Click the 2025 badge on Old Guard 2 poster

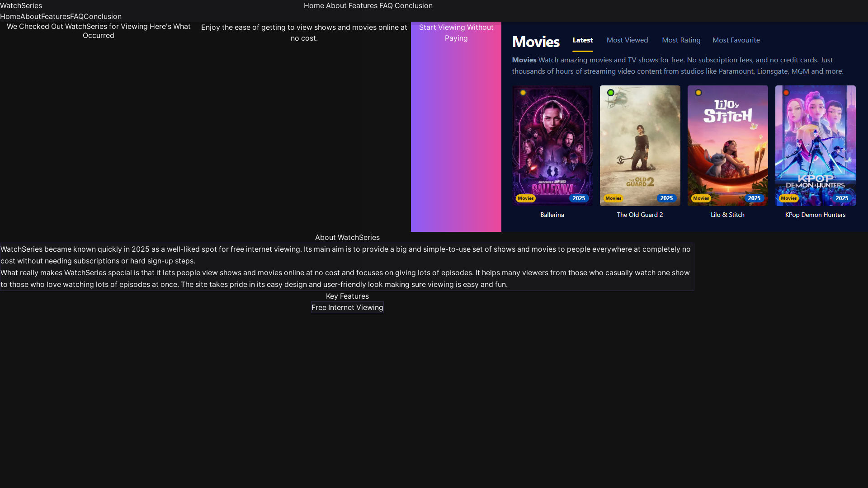tap(666, 198)
